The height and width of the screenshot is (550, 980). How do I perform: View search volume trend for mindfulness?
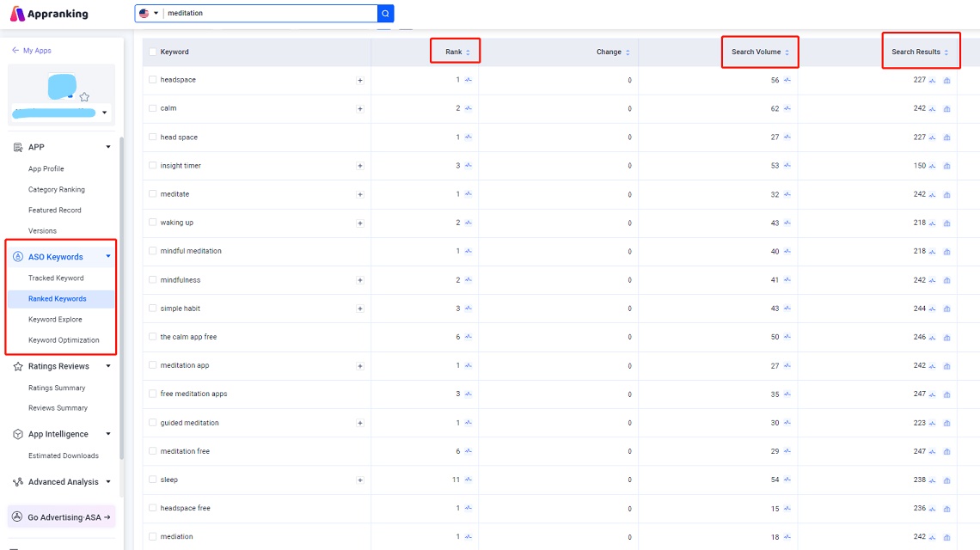(787, 280)
